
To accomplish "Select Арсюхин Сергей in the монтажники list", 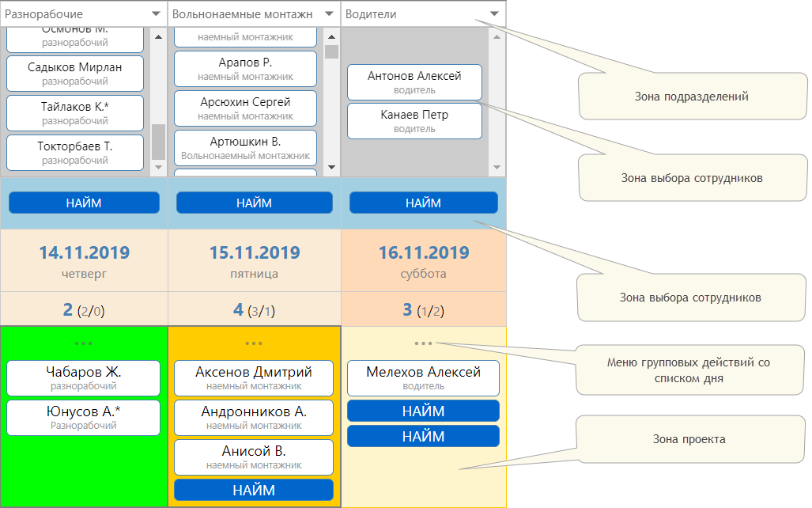I will coord(245,108).
